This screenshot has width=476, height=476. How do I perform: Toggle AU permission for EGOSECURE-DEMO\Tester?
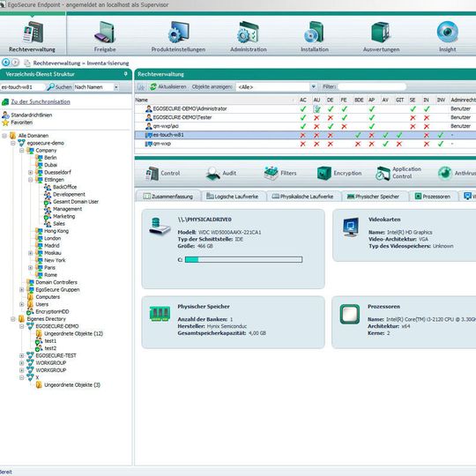pos(316,117)
